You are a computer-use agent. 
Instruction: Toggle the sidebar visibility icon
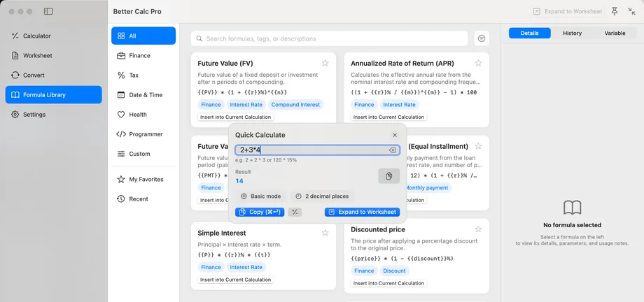point(48,11)
